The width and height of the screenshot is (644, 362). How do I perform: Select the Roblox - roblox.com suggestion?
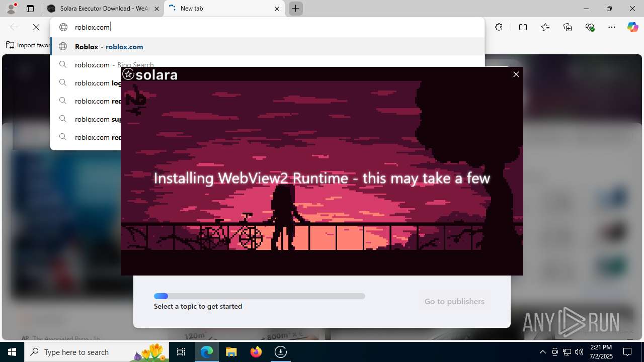[267, 46]
